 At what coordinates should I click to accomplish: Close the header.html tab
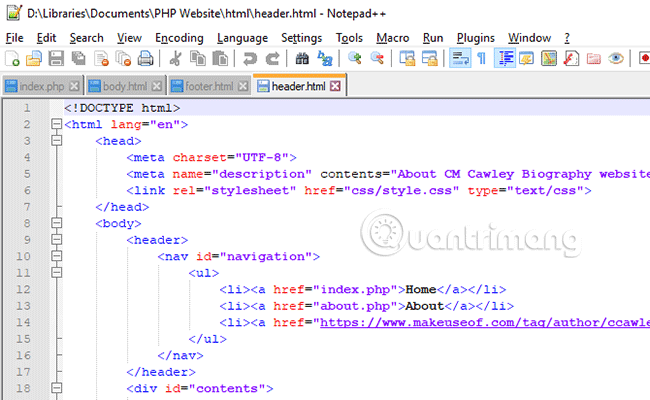[x=335, y=86]
